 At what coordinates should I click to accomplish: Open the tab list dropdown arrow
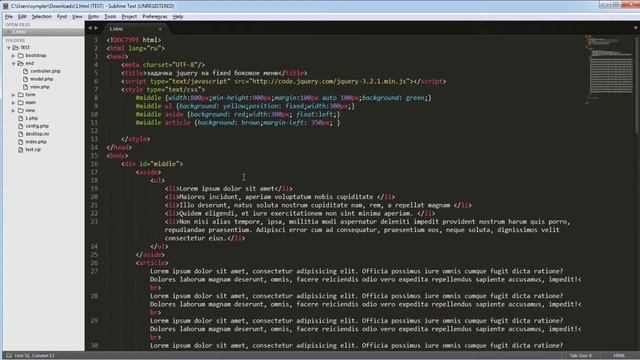pos(636,28)
